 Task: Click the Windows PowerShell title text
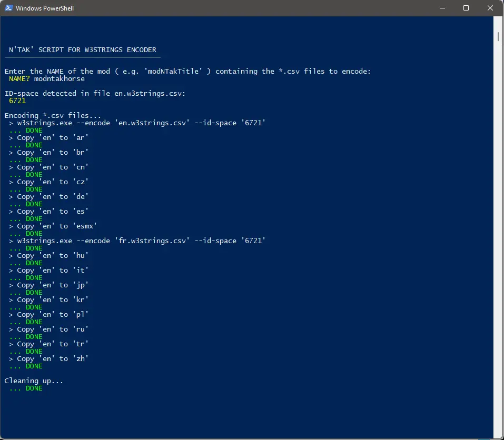(45, 8)
